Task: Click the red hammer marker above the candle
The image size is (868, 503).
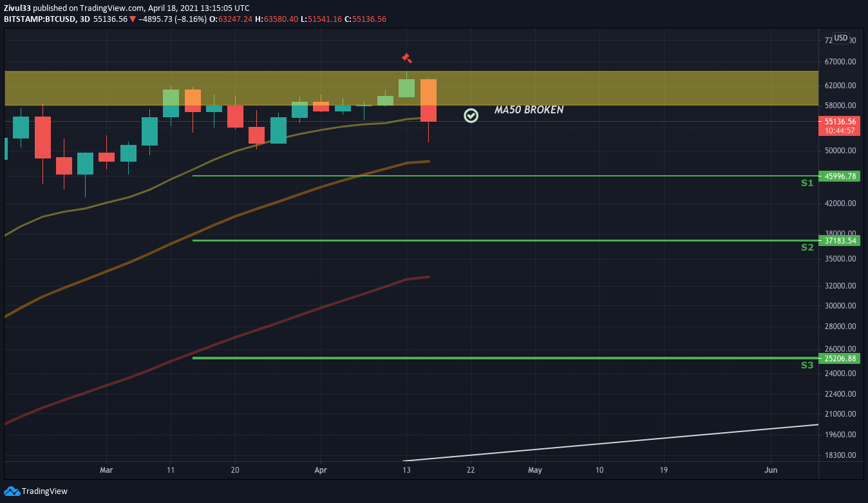Action: tap(406, 58)
